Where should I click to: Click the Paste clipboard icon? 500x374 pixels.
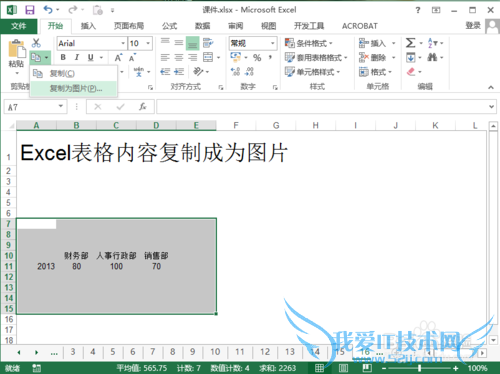(17, 49)
